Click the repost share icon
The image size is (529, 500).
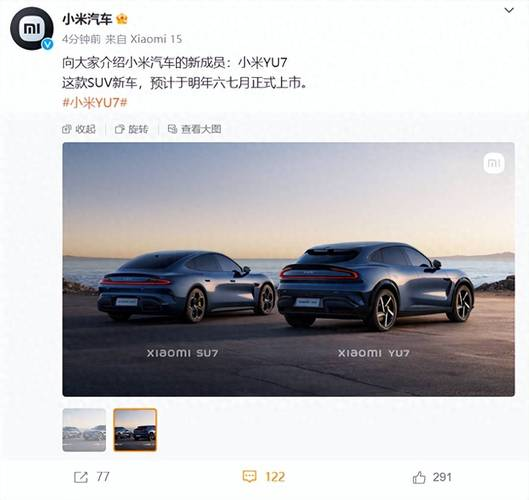[x=81, y=477]
